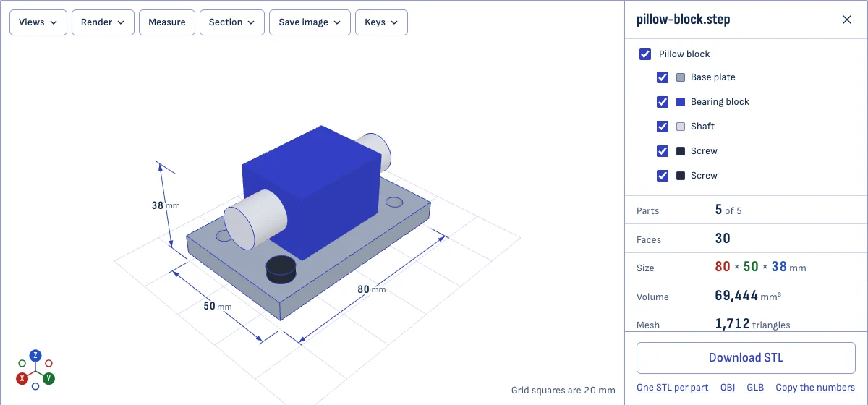This screenshot has height=405, width=868.
Task: Follow the One STL per part link
Action: tap(673, 388)
